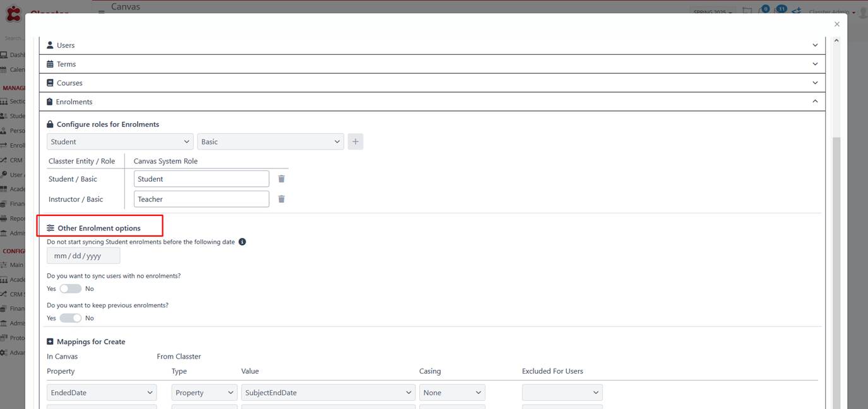Edit the Canvas role field containing Teacher
The height and width of the screenshot is (409, 868).
point(201,199)
